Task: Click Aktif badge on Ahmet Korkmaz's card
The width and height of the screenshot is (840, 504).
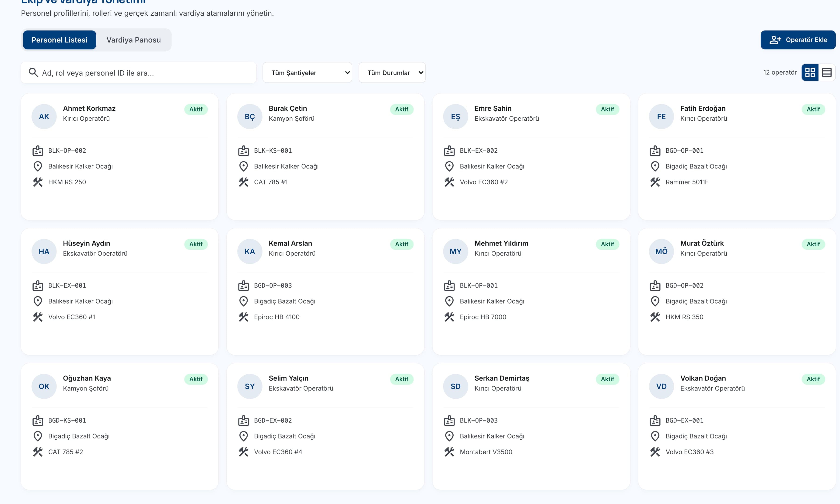Action: (x=196, y=109)
